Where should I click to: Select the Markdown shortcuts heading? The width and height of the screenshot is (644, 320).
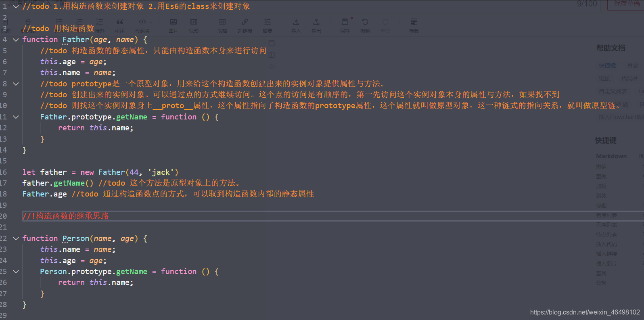click(611, 156)
